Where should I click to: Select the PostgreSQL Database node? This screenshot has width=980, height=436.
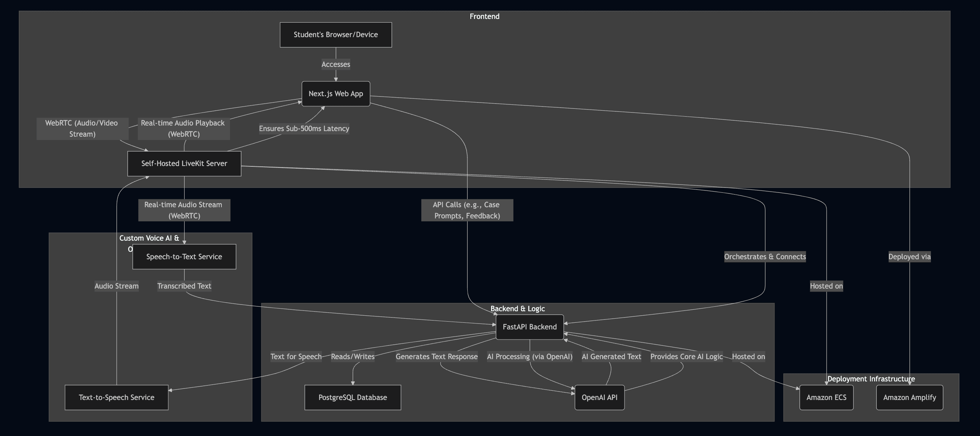click(x=353, y=398)
